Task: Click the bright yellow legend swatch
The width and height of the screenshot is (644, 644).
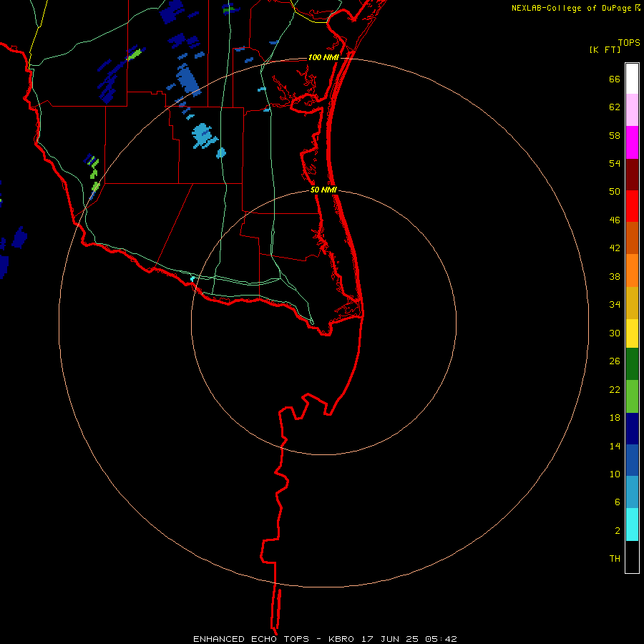Action: (632, 333)
